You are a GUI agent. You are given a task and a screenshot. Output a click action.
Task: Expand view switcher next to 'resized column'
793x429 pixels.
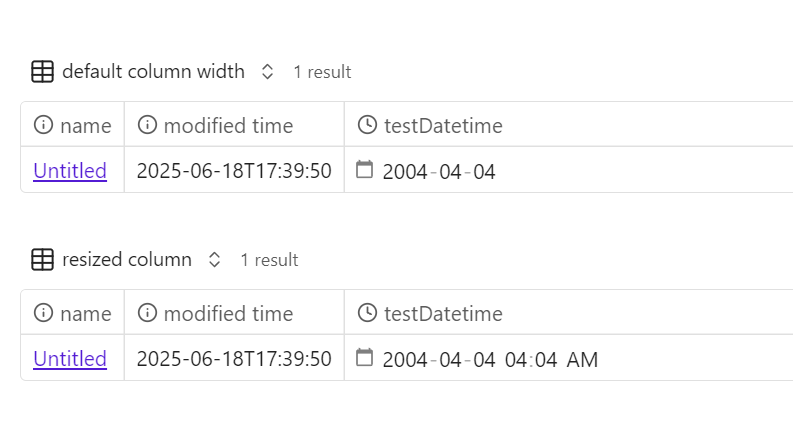pyautogui.click(x=214, y=260)
